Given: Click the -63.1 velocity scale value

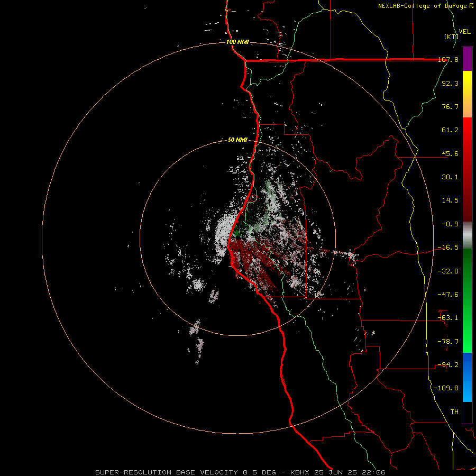Looking at the screenshot, I should 448,318.
